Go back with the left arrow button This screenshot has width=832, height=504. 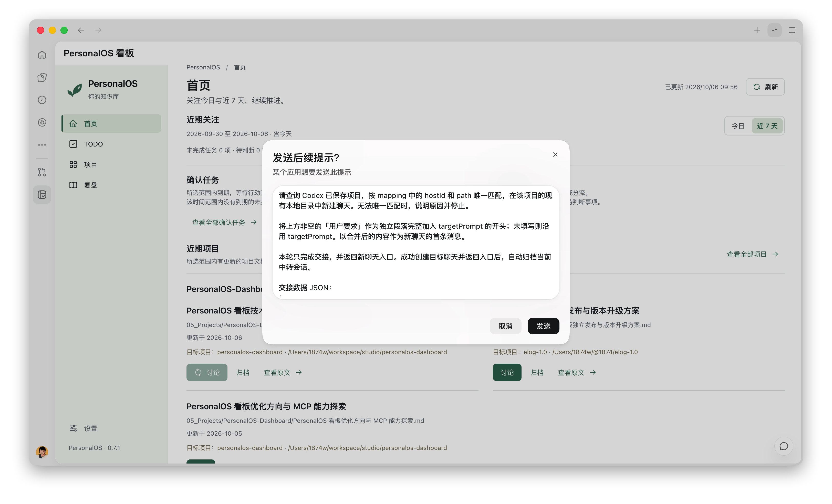(x=81, y=30)
